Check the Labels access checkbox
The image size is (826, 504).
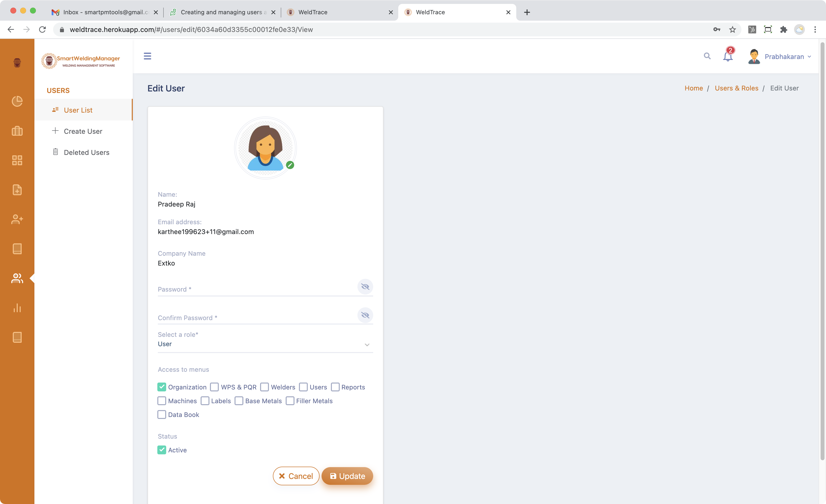(205, 401)
